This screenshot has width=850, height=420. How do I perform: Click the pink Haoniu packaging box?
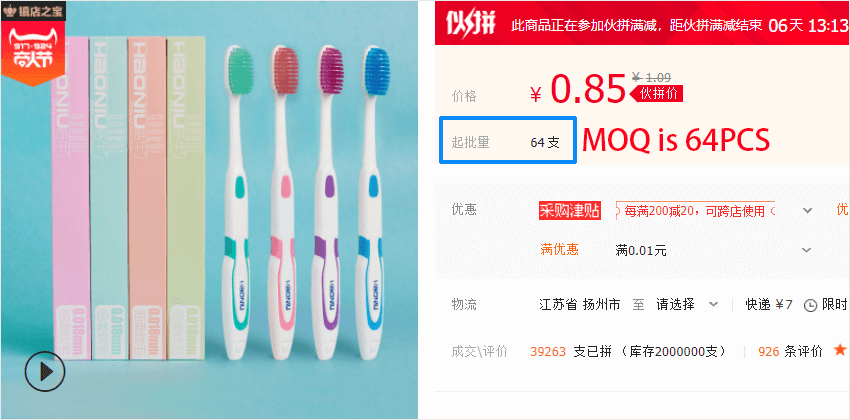click(x=70, y=198)
